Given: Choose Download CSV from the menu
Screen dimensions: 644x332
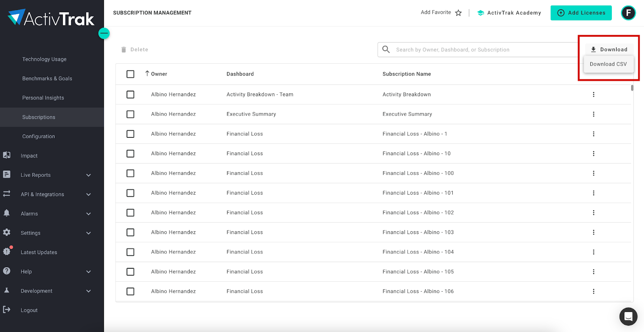Looking at the screenshot, I should pos(608,64).
